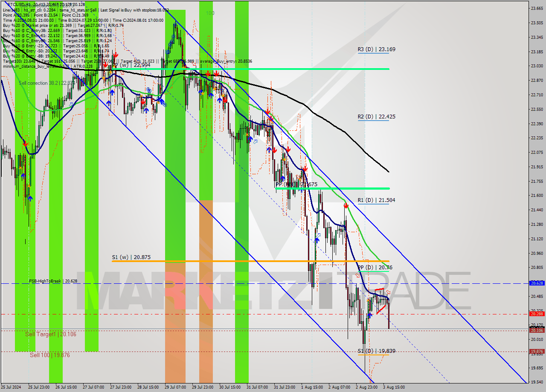This screenshot has width=546, height=392.
Task: Click the red 20.288 price tag on axis
Action: point(537,314)
